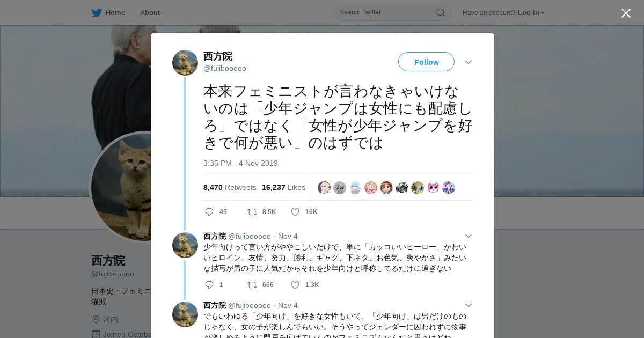Image resolution: width=644 pixels, height=338 pixels.
Task: Open the Log in dropdown
Action: (531, 13)
